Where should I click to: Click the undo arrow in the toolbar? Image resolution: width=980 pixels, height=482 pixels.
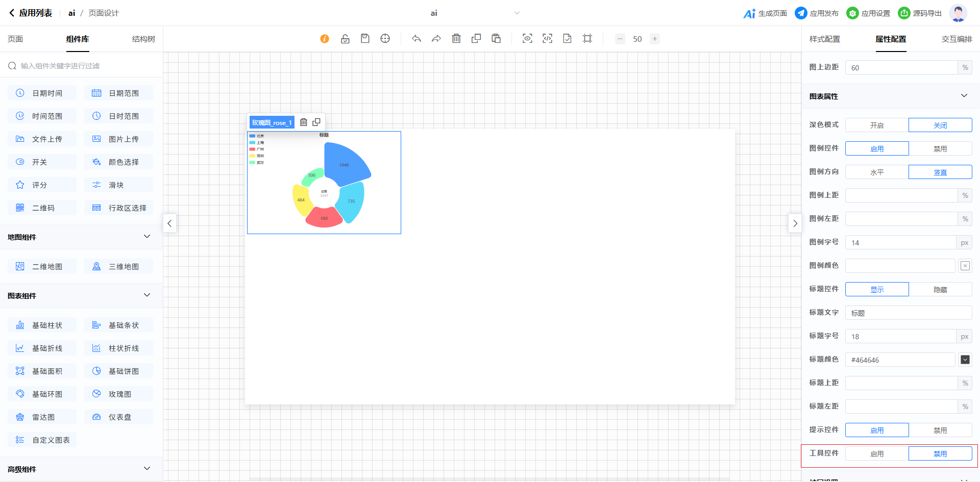click(416, 39)
